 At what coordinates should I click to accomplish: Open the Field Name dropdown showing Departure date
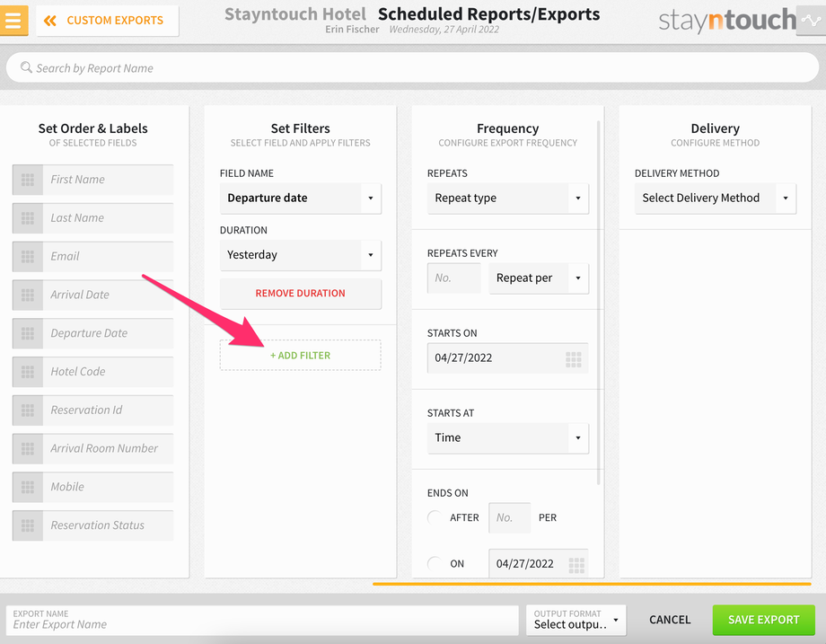300,198
